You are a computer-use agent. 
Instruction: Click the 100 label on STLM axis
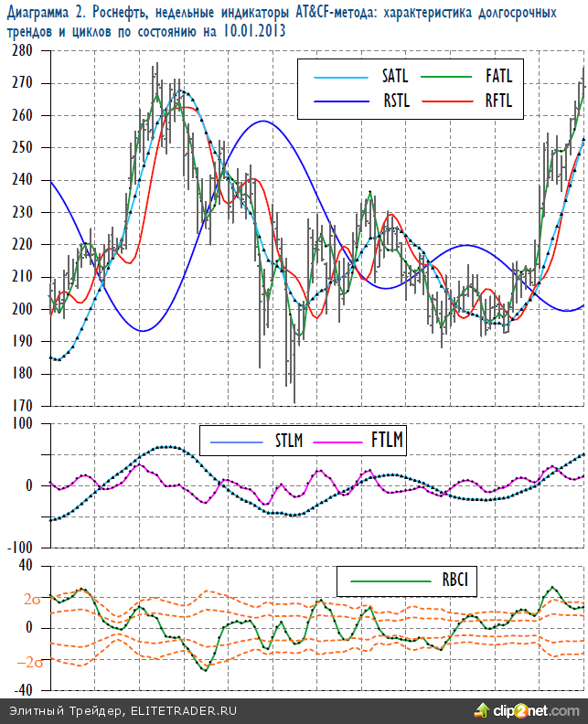coord(21,423)
